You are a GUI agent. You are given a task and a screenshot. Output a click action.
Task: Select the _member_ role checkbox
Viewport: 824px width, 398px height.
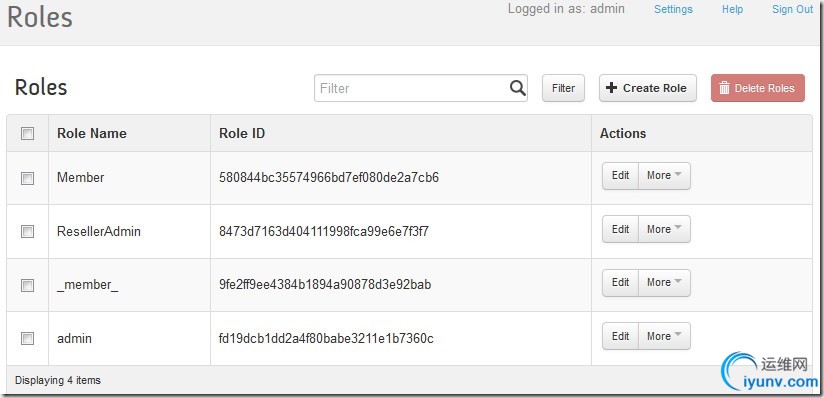tap(27, 285)
